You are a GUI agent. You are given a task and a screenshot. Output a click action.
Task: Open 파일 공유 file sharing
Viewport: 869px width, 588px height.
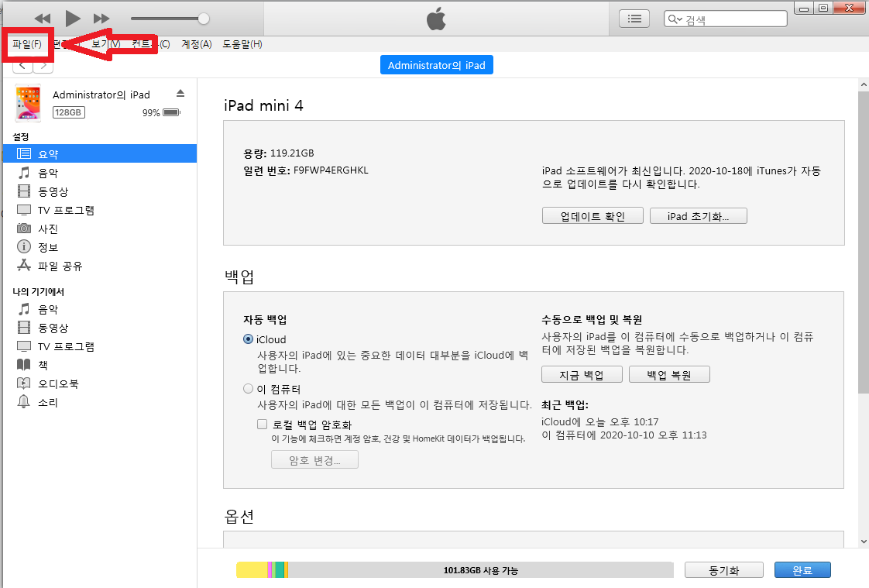click(x=100, y=266)
